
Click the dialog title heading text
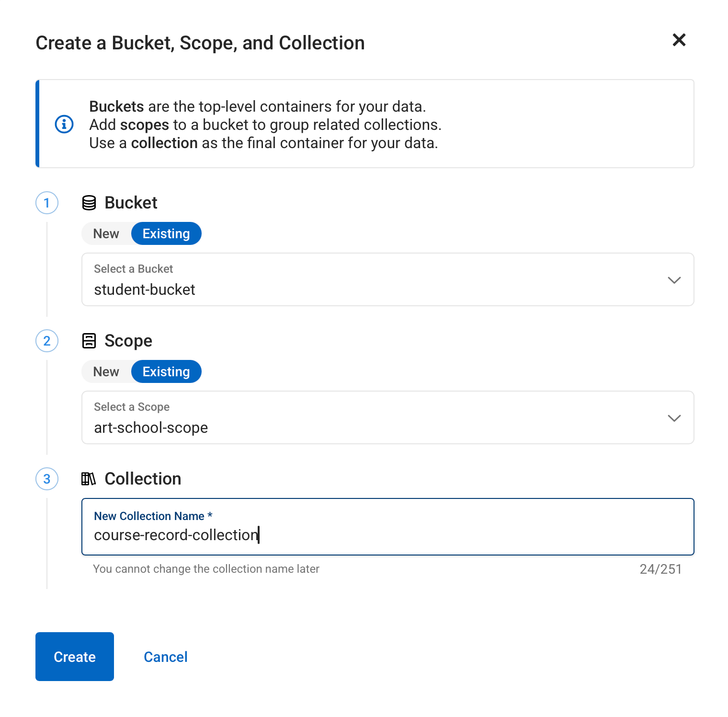(x=200, y=43)
